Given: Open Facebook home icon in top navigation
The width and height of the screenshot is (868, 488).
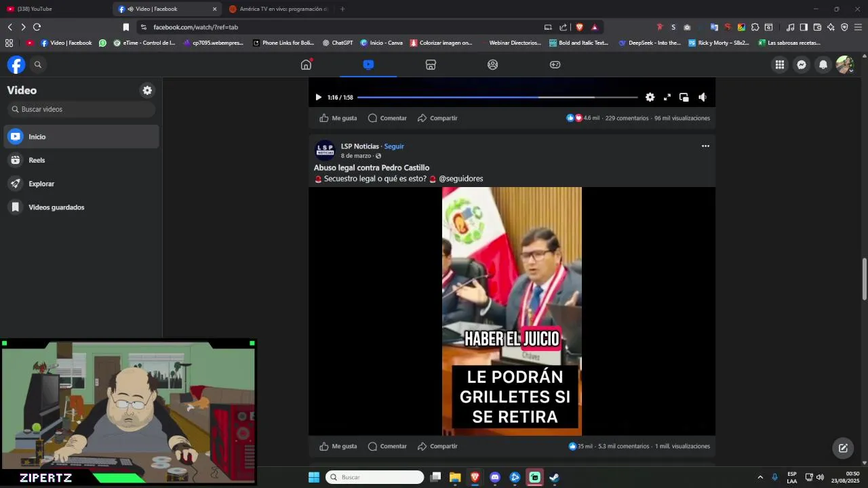Looking at the screenshot, I should tap(306, 64).
